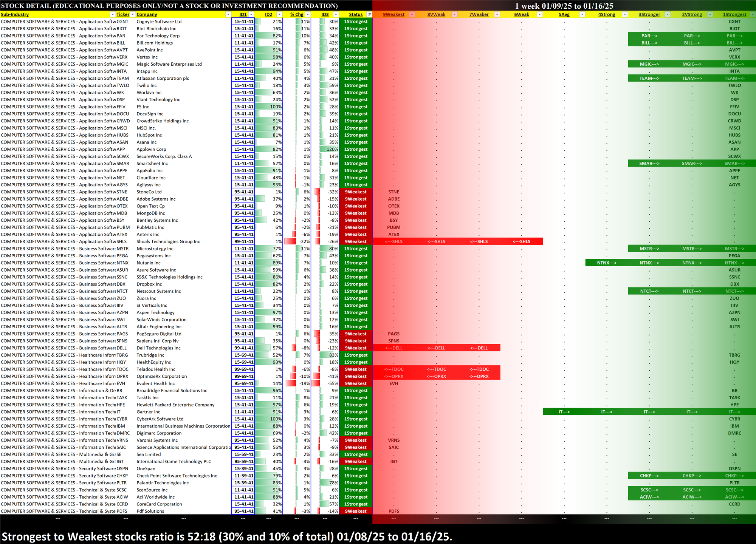
Task: Click the active filter icon on Status column
Action: tap(369, 14)
